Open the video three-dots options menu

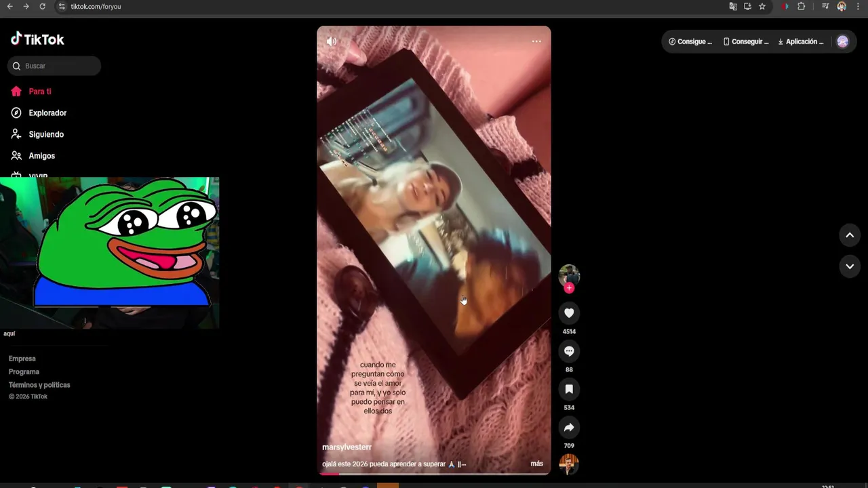tap(536, 41)
